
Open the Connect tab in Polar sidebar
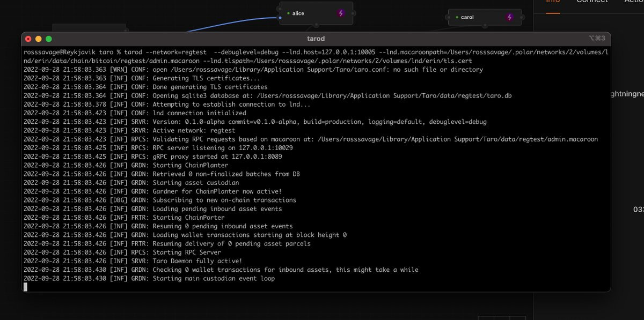(x=592, y=2)
